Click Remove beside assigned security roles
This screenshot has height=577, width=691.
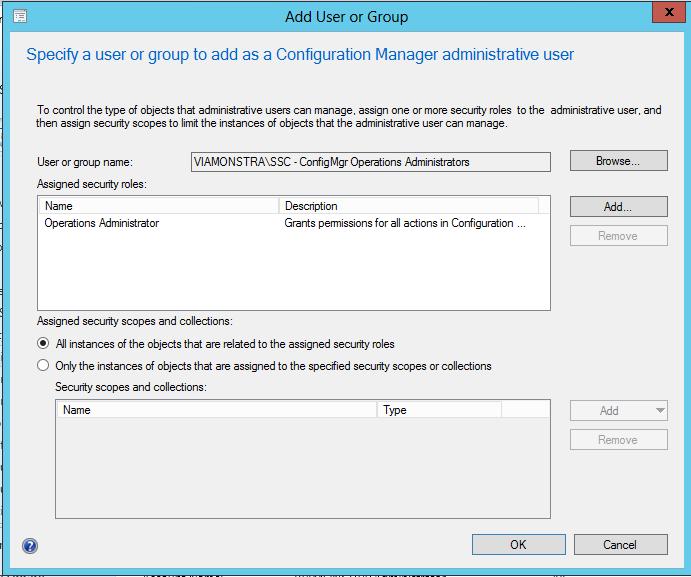tap(619, 236)
